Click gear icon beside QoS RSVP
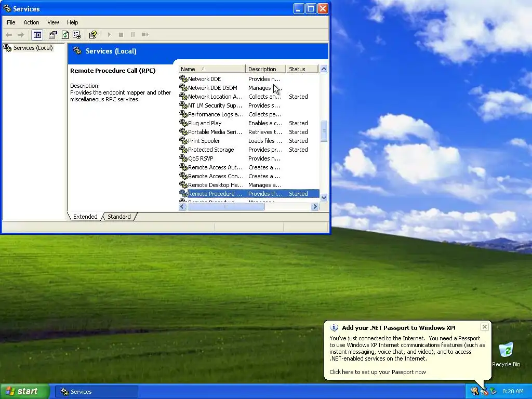The image size is (532, 399). tap(183, 158)
